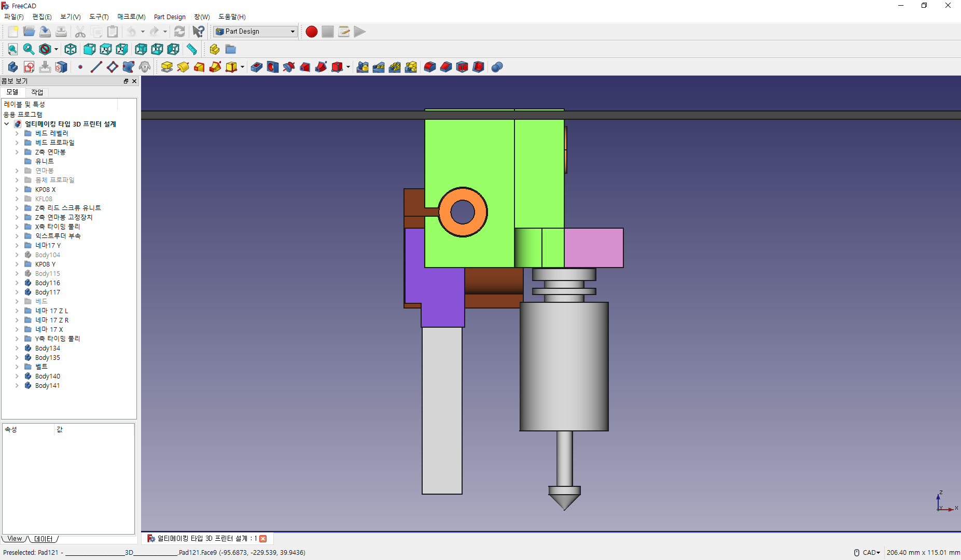Toggle floating of the combo view panel
The image size is (961, 560).
click(x=126, y=81)
